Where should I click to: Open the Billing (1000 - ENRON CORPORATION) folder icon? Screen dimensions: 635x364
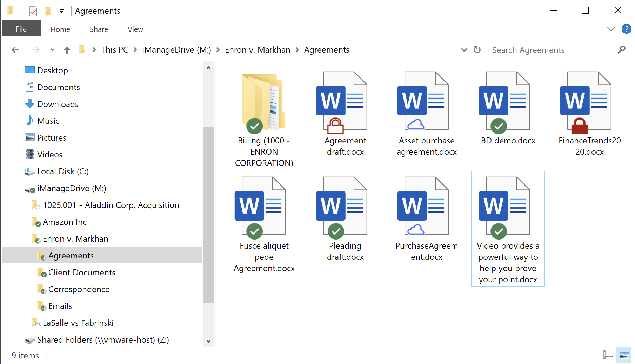point(263,103)
